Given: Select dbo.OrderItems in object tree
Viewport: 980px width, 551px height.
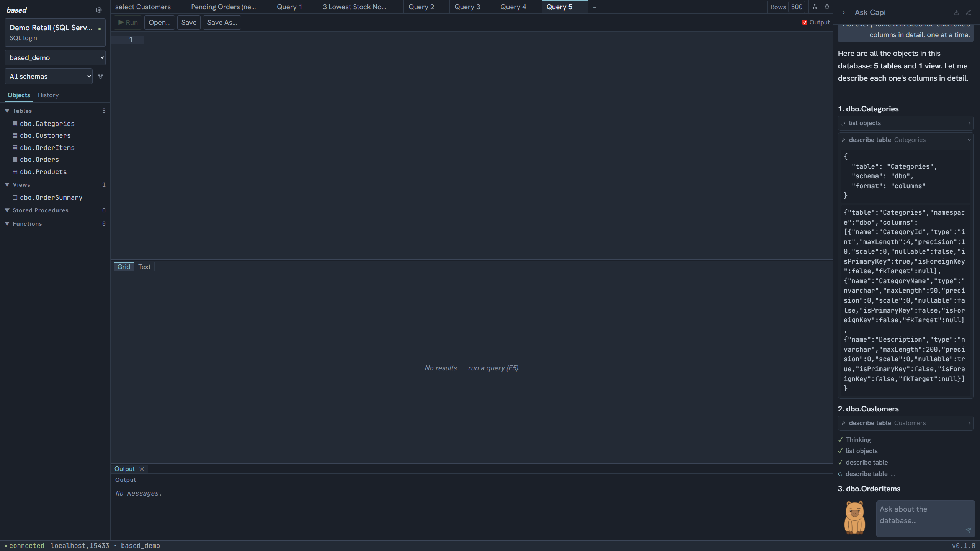Looking at the screenshot, I should pos(47,148).
